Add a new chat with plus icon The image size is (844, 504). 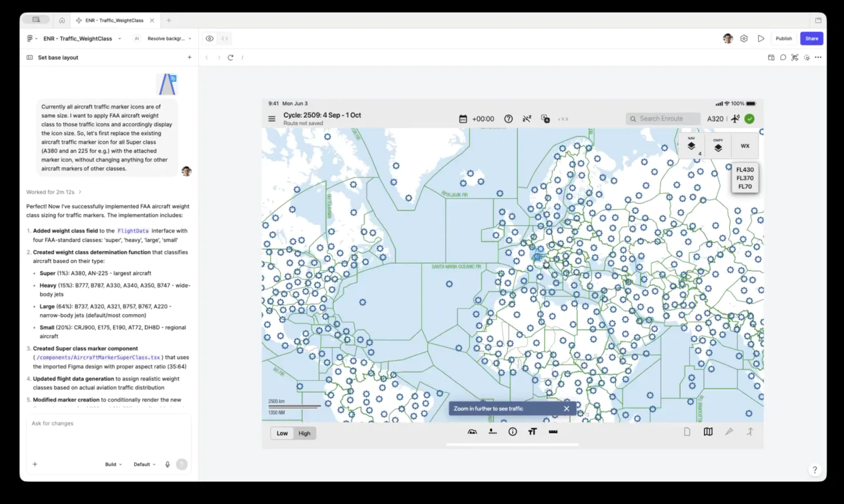[x=189, y=57]
